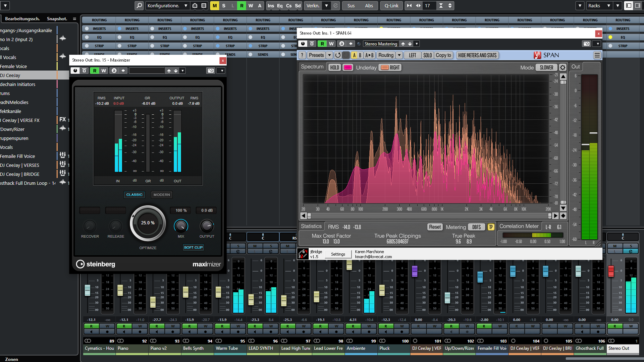The width and height of the screenshot is (644, 362).
Task: Open Stereo Mastering preset dropdown arrow
Action: [417, 44]
